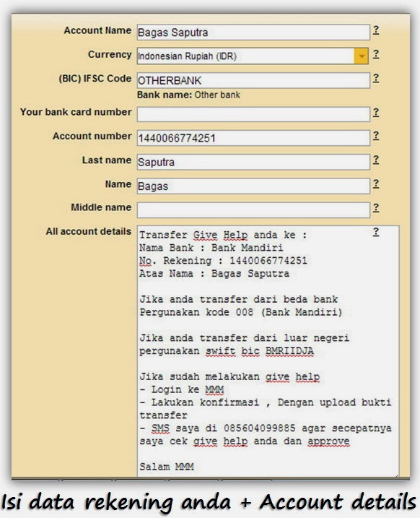Open help for Last name field
Viewport: 420px width, 518px height.
click(376, 160)
